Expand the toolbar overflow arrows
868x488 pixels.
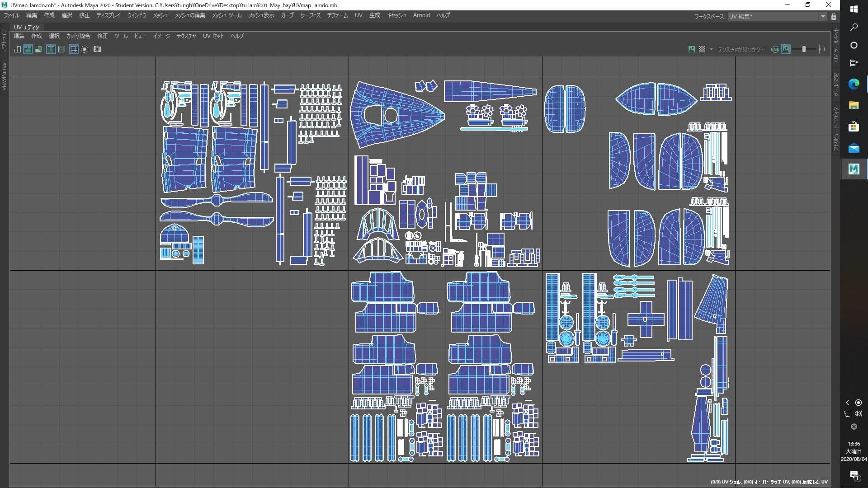pyautogui.click(x=822, y=49)
